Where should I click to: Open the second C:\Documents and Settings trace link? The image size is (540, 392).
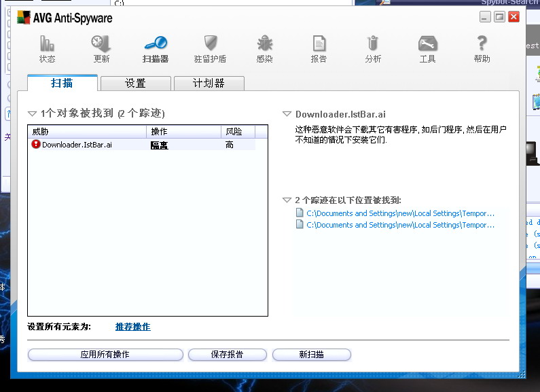(400, 225)
